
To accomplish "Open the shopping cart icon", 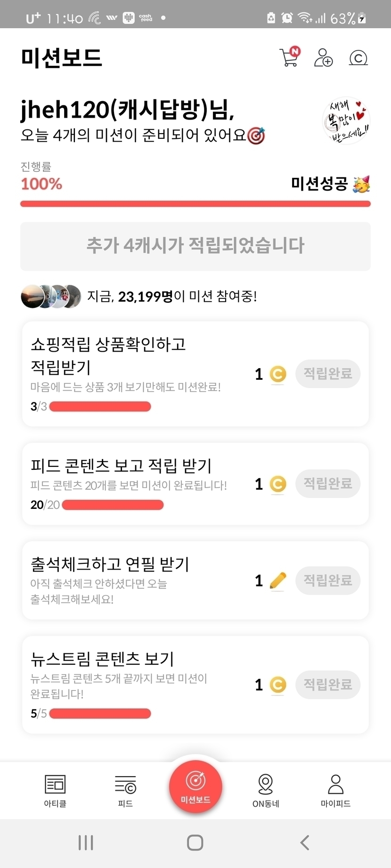I will tap(289, 58).
